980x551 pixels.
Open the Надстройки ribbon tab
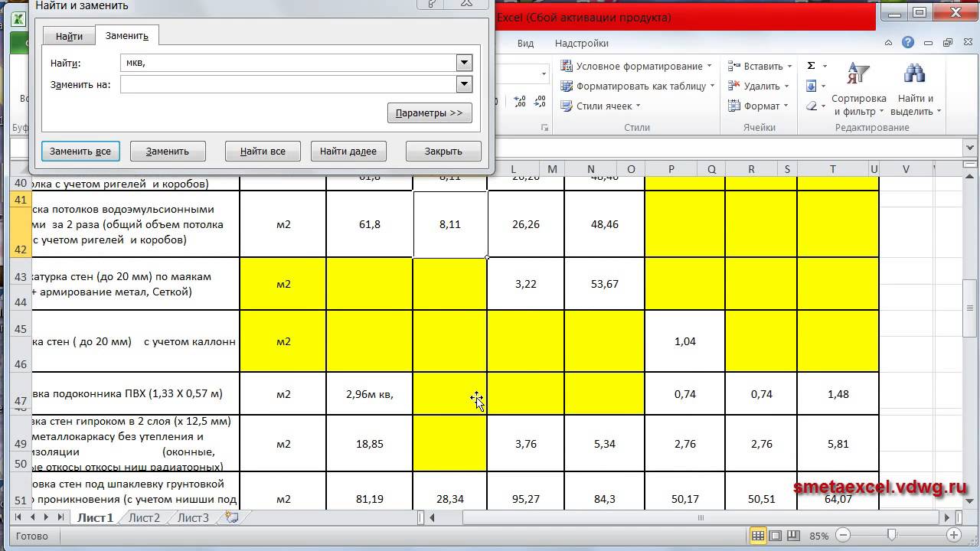[x=582, y=43]
